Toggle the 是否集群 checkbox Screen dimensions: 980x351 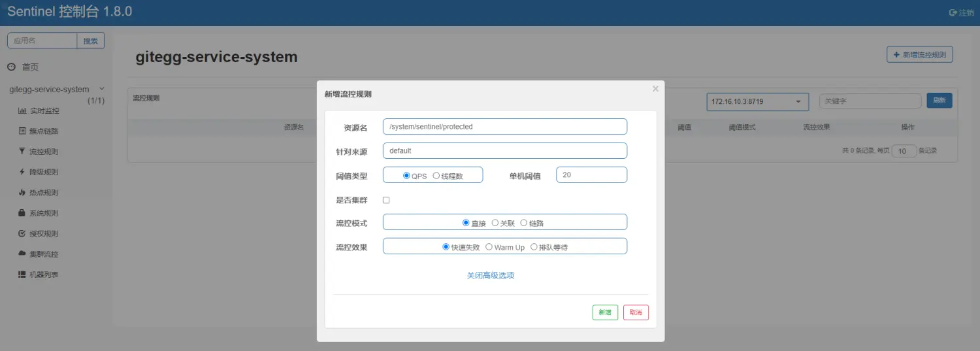click(x=386, y=200)
